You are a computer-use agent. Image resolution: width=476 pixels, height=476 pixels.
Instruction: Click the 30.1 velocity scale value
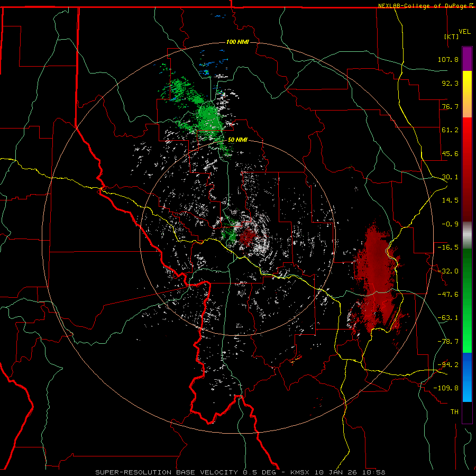point(450,177)
